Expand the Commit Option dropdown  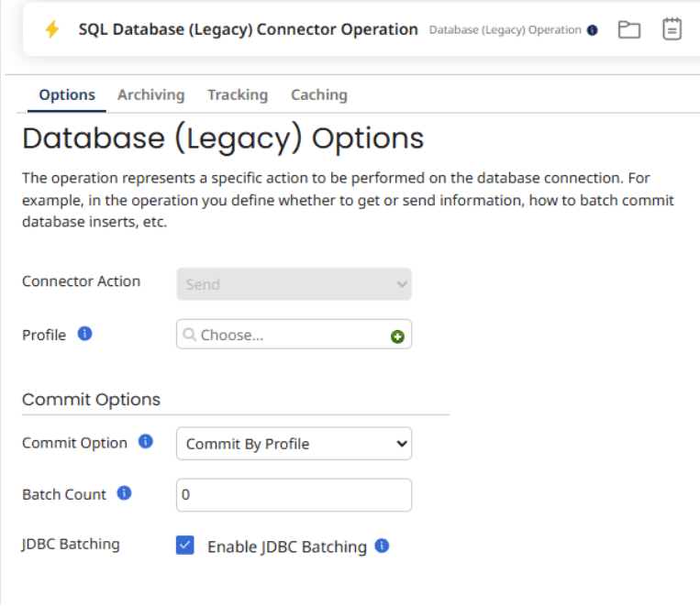(294, 444)
